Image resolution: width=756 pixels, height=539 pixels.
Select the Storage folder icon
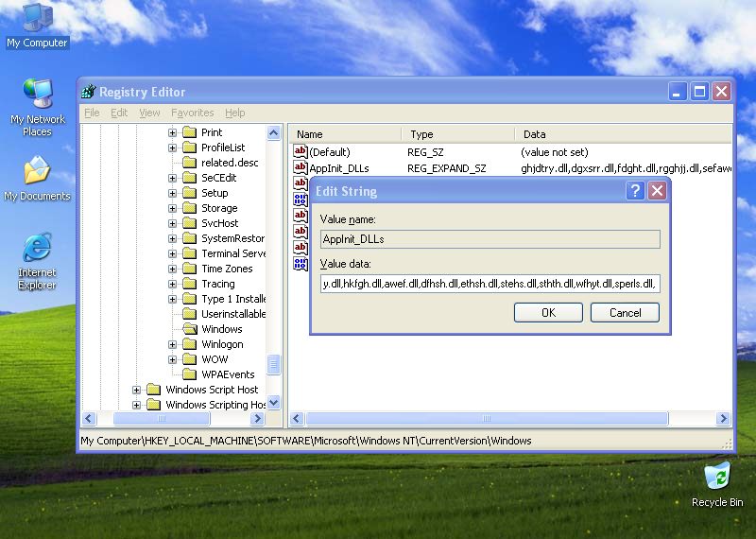point(190,208)
